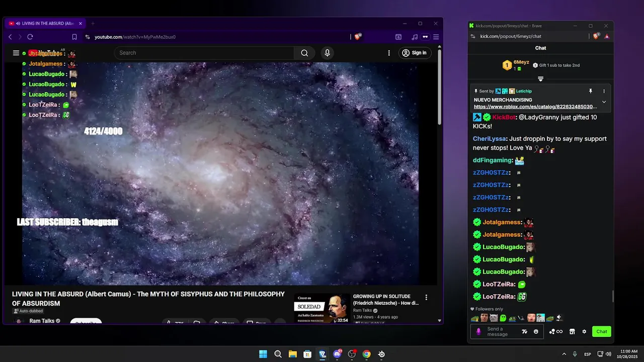Open Windows taskbar Search
Image resolution: width=644 pixels, height=362 pixels.
tap(278, 354)
